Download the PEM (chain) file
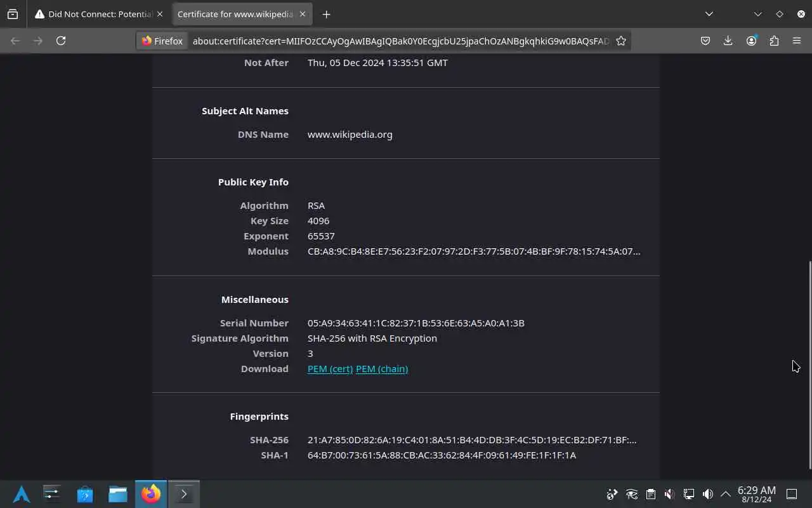Screen dimensions: 812x508 (382, 369)
